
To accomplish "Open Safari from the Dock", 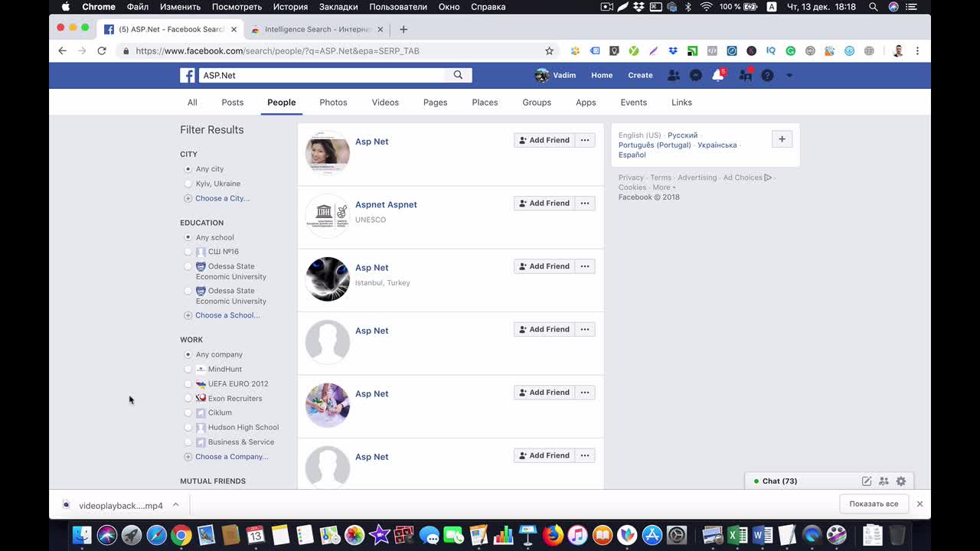I will pyautogui.click(x=156, y=535).
